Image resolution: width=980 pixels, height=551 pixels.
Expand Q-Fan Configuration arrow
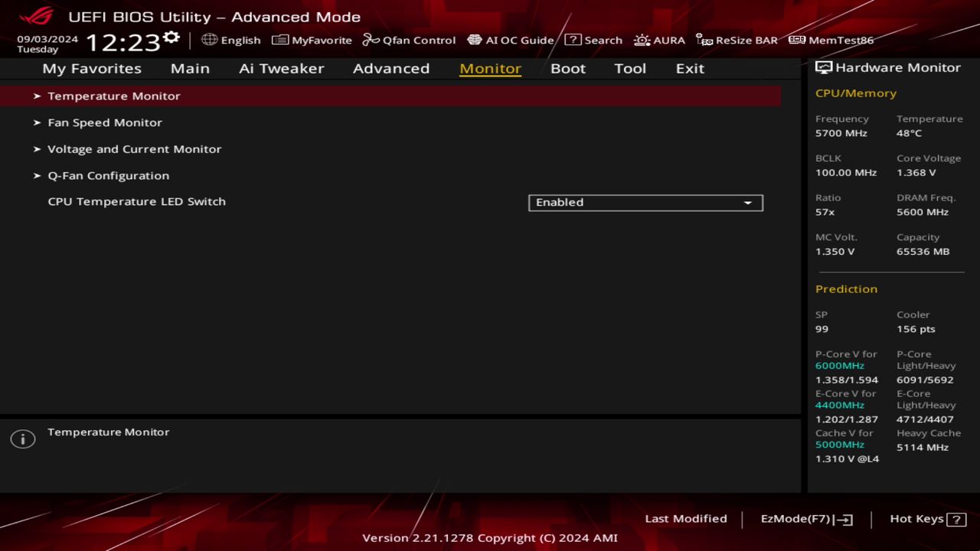click(x=37, y=175)
